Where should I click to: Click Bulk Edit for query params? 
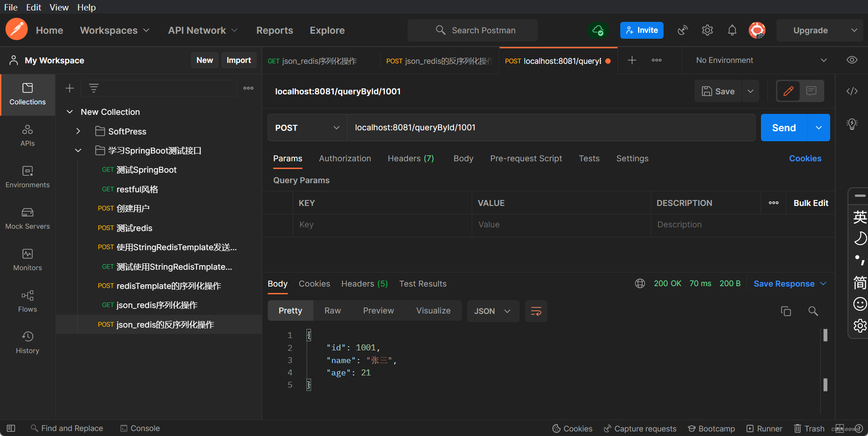click(x=811, y=203)
